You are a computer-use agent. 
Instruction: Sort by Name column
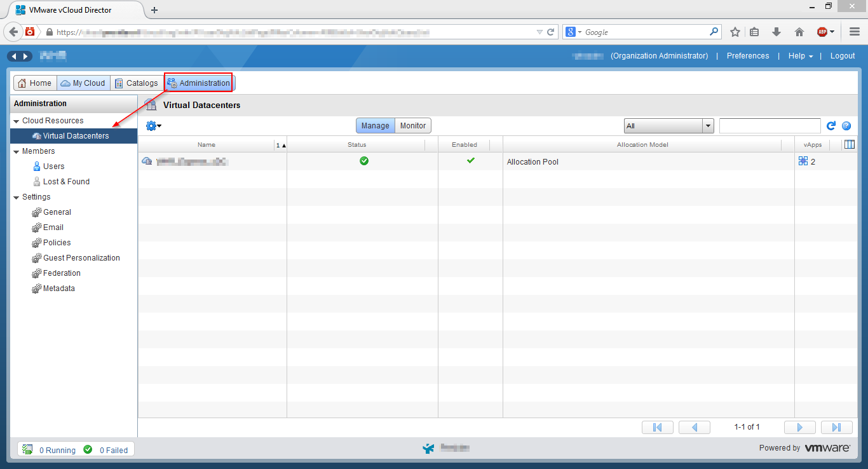207,145
